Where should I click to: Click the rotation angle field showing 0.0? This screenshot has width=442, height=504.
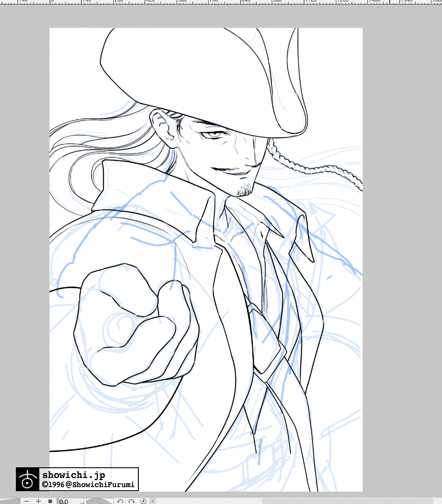click(69, 501)
